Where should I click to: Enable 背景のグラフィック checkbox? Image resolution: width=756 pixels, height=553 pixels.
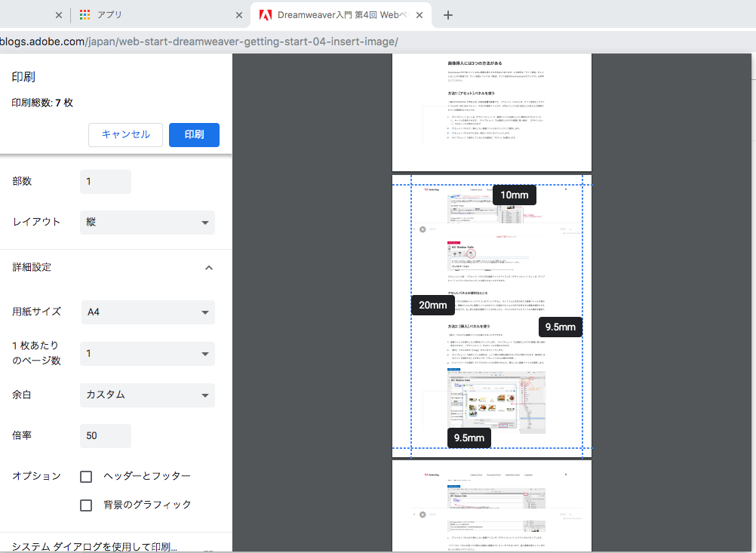(x=86, y=505)
